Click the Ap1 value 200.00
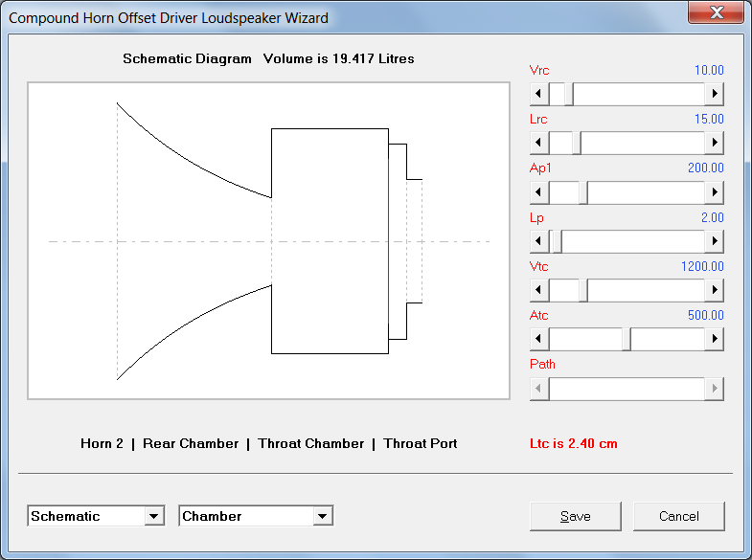The height and width of the screenshot is (560, 752). click(705, 168)
